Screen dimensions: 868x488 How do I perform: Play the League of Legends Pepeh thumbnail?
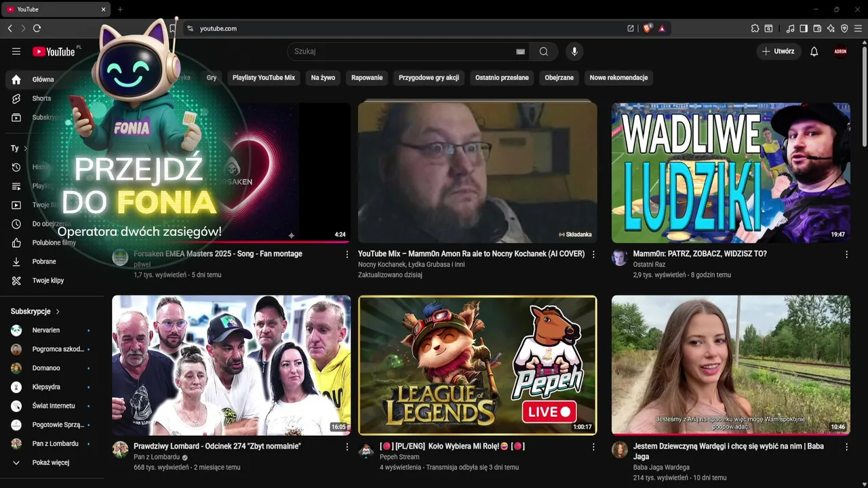(477, 365)
